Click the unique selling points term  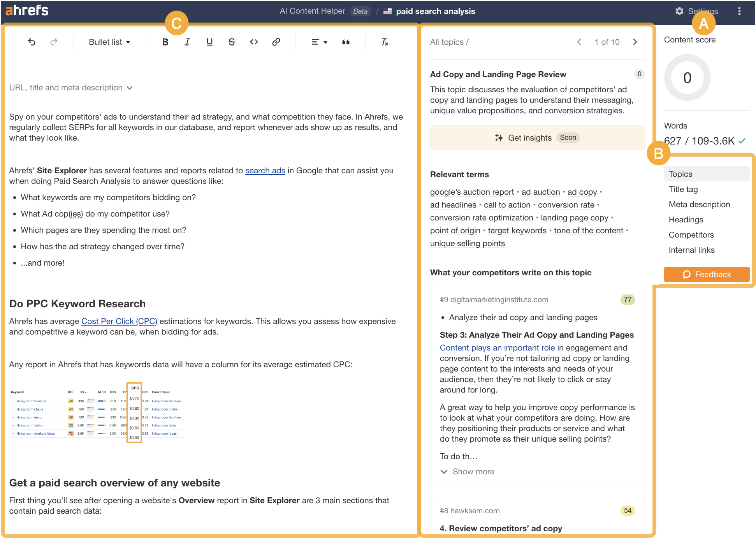point(468,243)
